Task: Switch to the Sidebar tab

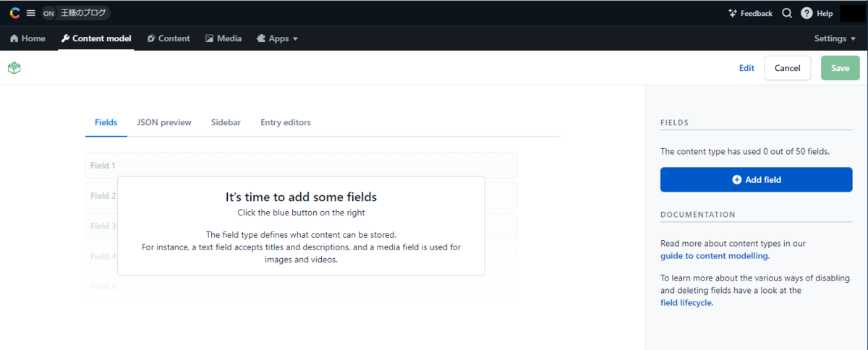Action: point(226,122)
